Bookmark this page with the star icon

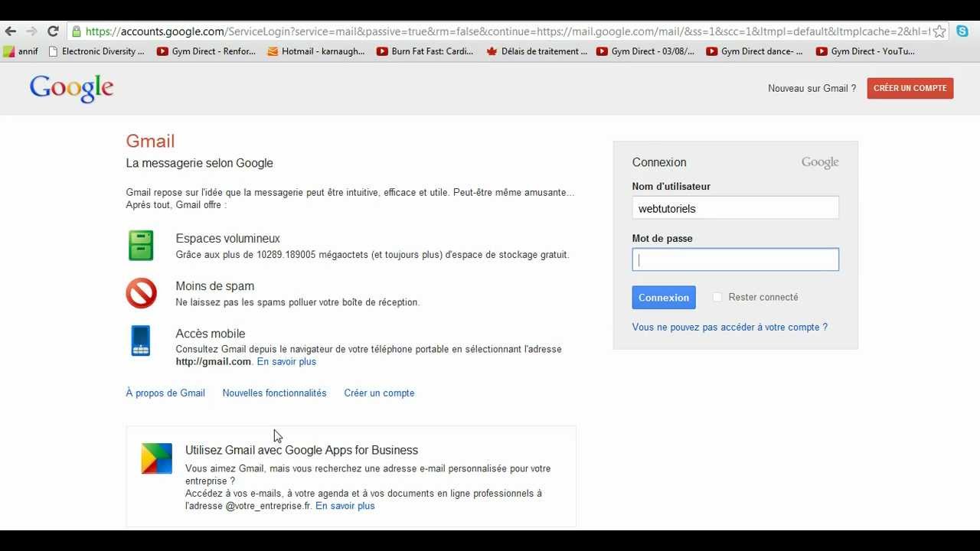(x=939, y=31)
